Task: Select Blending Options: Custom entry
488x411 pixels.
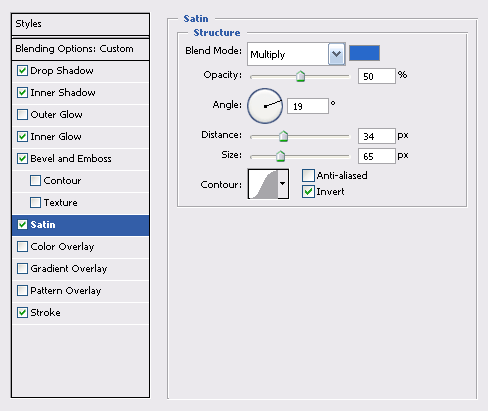Action: click(80, 49)
